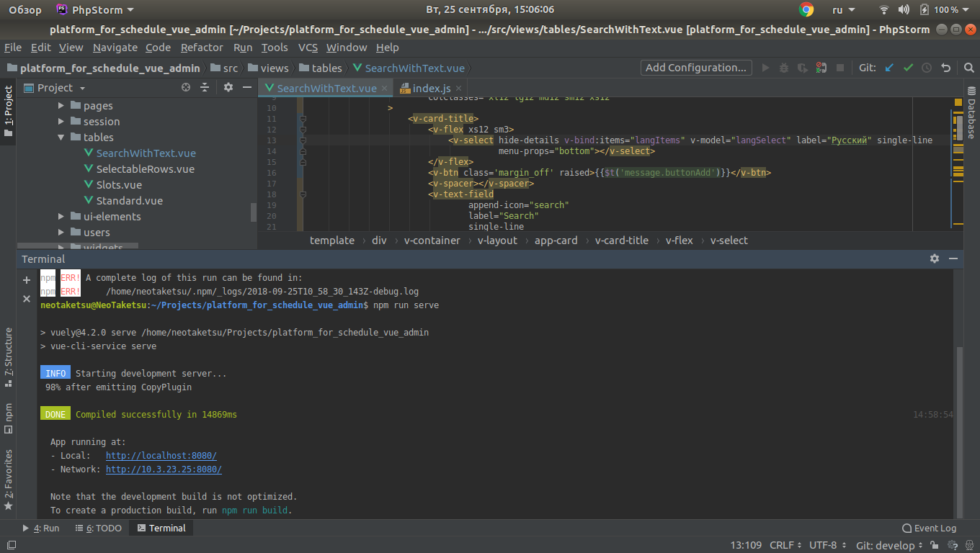Viewport: 980px width, 553px height.
Task: Open Project panel settings gear
Action: tap(228, 87)
